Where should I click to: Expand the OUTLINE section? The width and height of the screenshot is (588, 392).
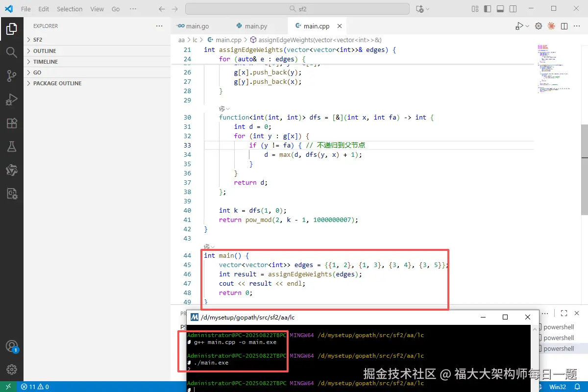[97, 51]
